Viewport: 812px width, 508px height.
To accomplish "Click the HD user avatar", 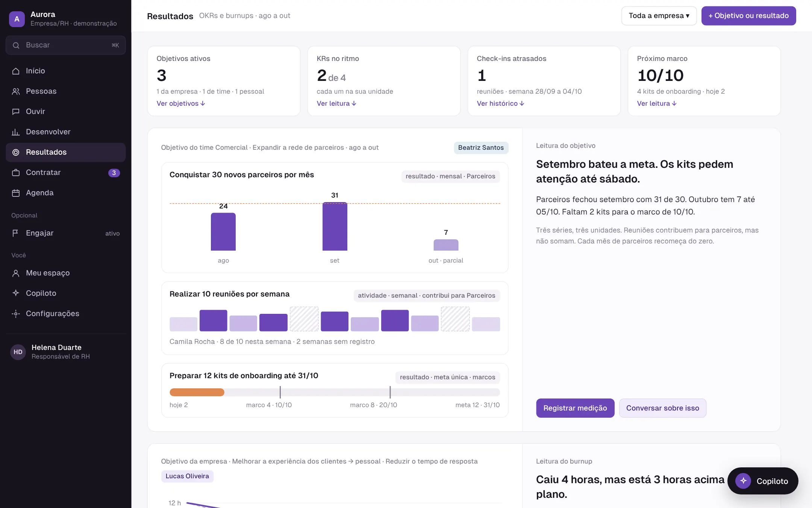I will click(x=18, y=352).
